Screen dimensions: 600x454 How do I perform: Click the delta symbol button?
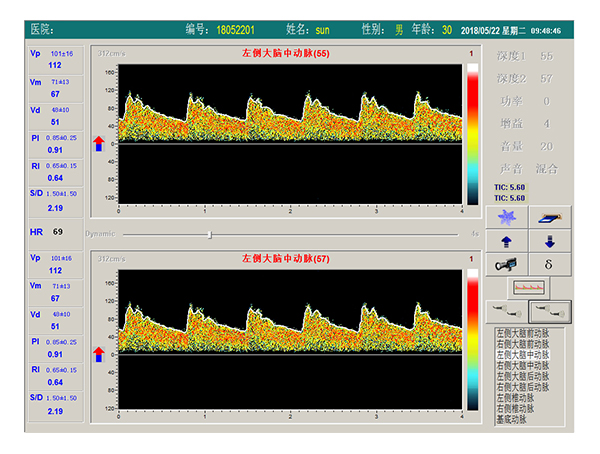547,263
